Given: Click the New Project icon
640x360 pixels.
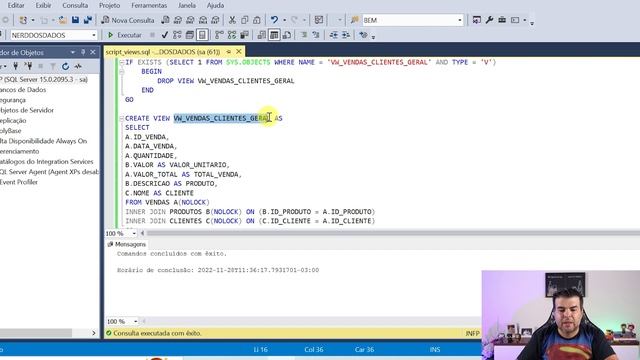Looking at the screenshot, I should coord(23,20).
